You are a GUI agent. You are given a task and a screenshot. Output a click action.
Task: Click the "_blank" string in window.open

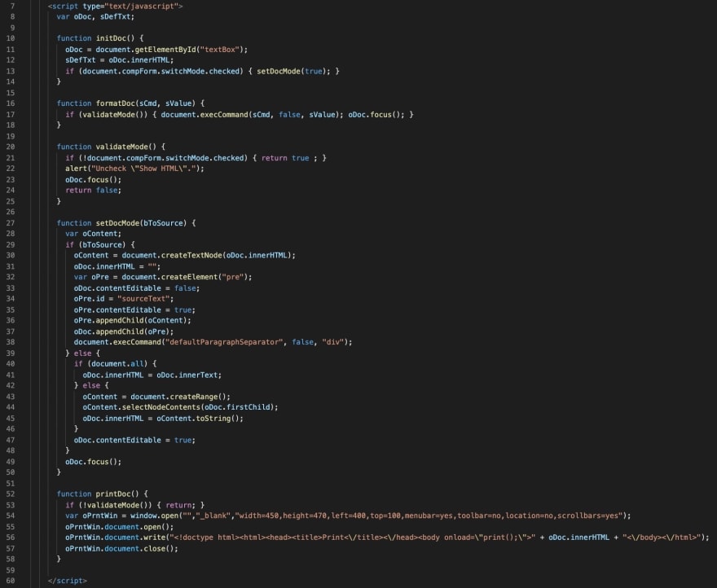(213, 516)
